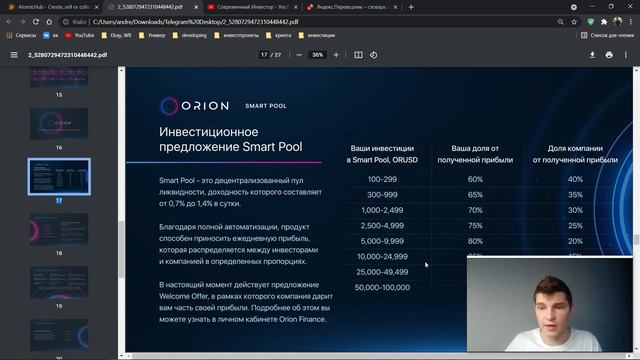Select page 17 thumbnail

[x=59, y=177]
